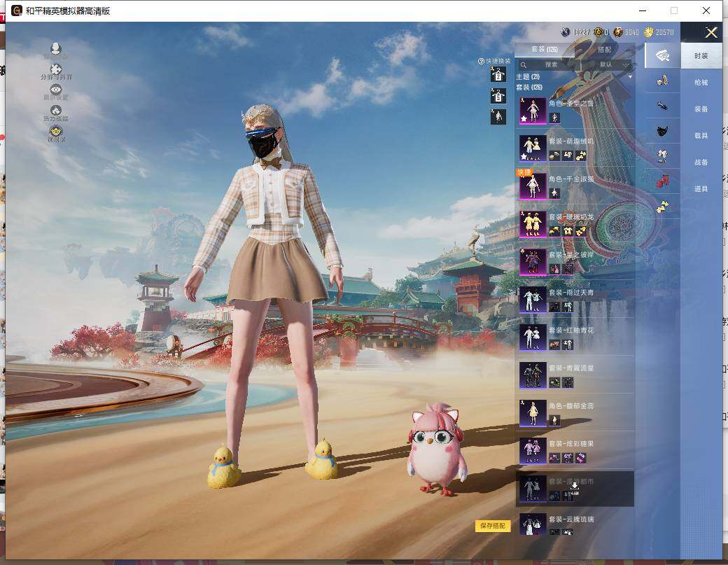
Task: Open the character portrait icon in the left column
Action: (x=56, y=49)
